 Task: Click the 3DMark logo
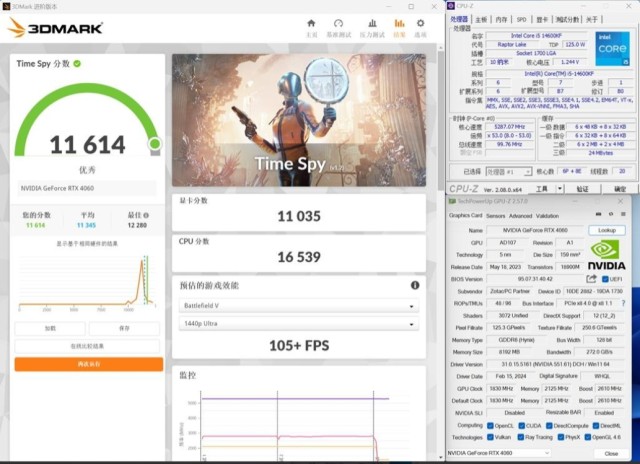(55, 28)
